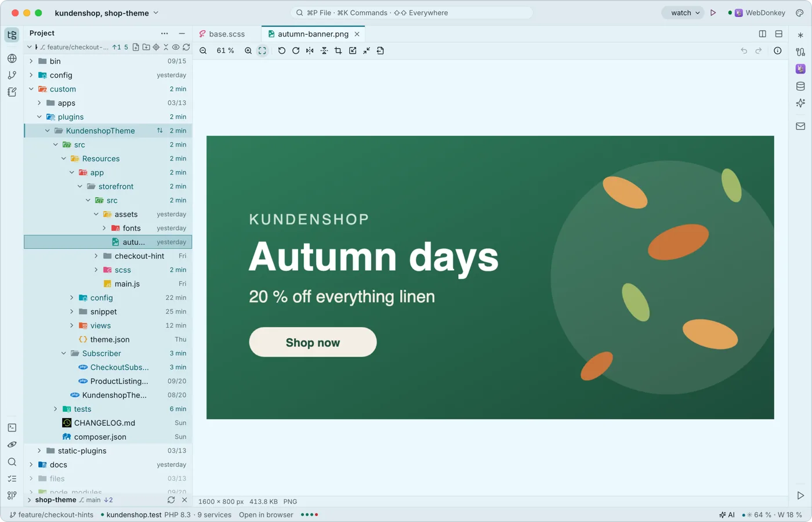Rotate image clockwise
Image resolution: width=812 pixels, height=522 pixels.
coord(296,51)
